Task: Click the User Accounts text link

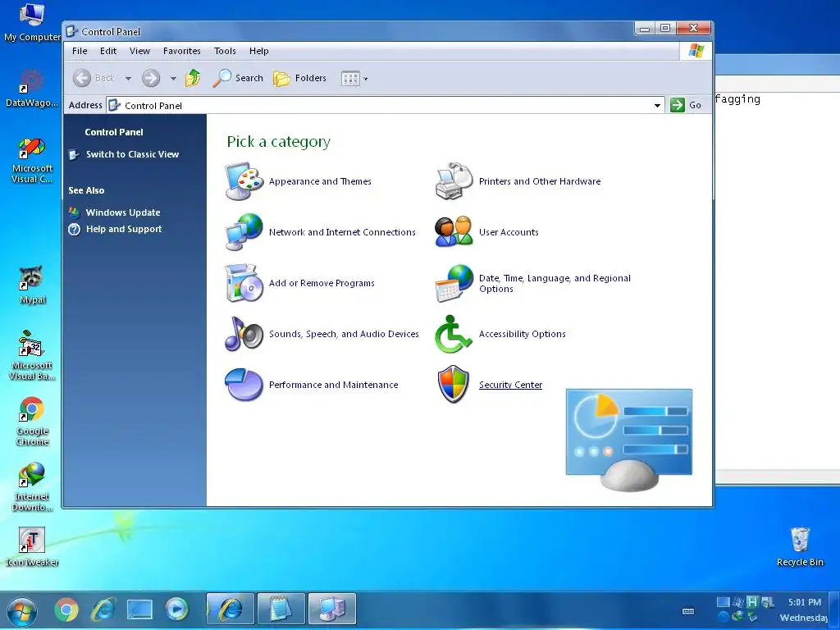Action: click(509, 232)
